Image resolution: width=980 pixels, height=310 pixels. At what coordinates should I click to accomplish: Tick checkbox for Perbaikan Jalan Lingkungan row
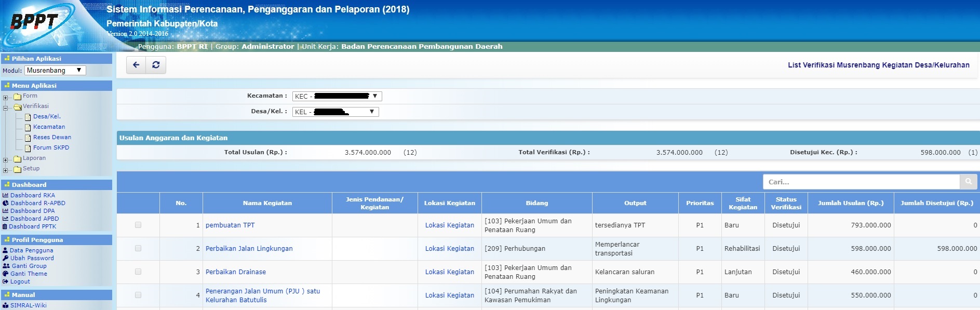pyautogui.click(x=138, y=248)
